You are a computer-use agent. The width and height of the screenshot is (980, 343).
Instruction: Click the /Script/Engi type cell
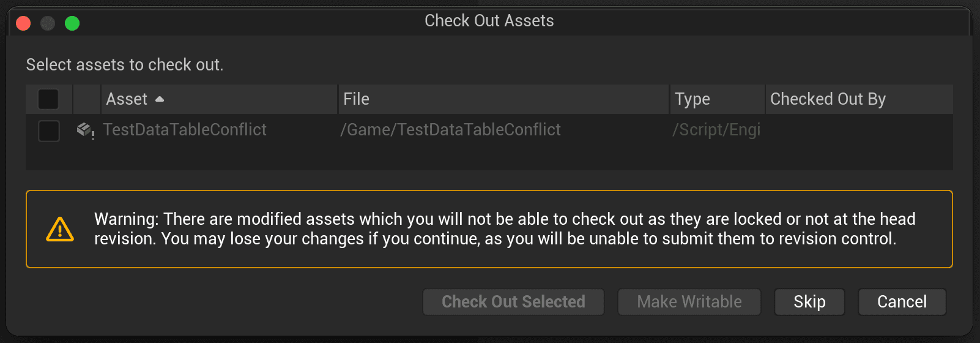pos(716,130)
